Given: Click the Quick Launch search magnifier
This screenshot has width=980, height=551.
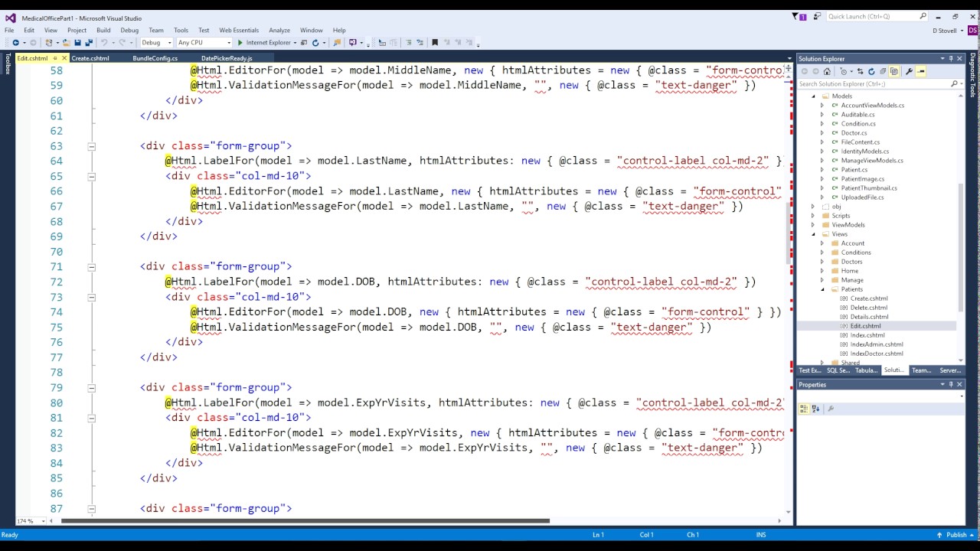Looking at the screenshot, I should pyautogui.click(x=923, y=16).
